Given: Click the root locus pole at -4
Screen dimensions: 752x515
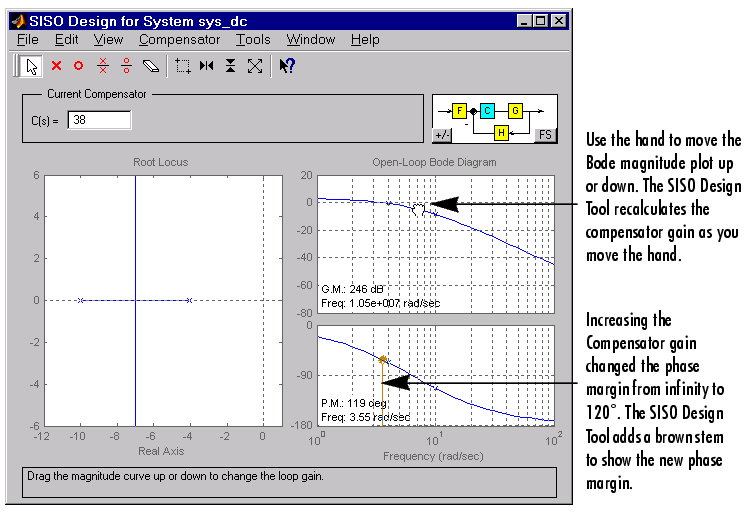Looking at the screenshot, I should coord(190,301).
